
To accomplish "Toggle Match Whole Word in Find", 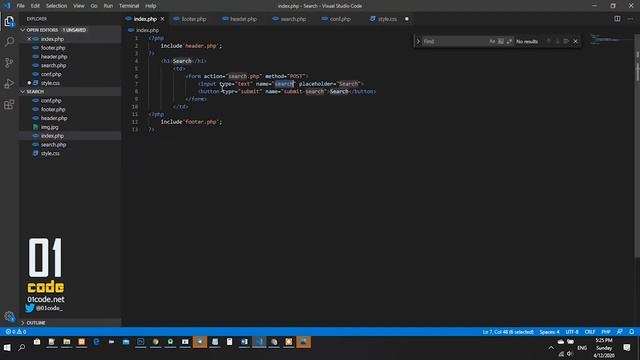I will coord(501,41).
